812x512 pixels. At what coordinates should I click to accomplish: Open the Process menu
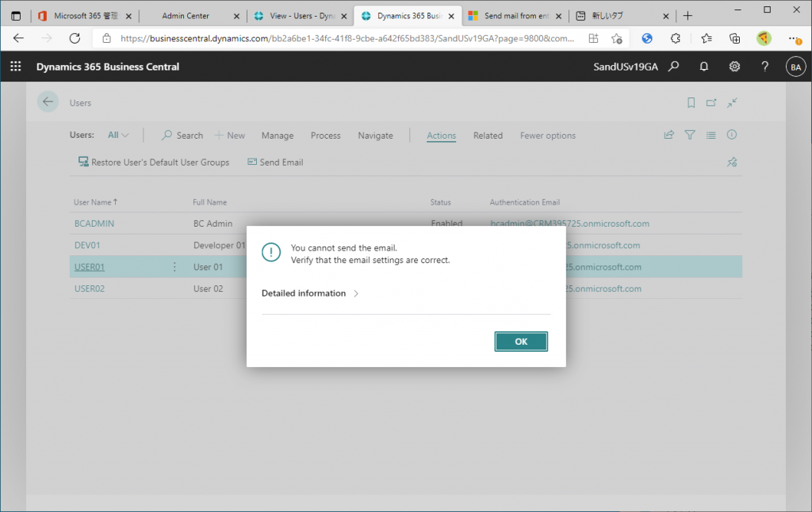tap(326, 135)
